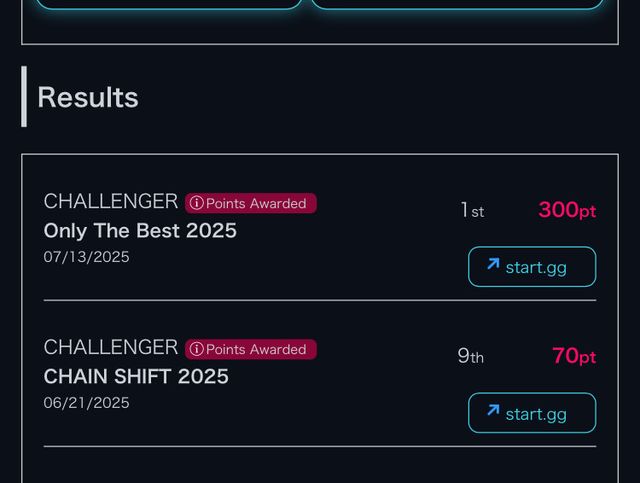Click the external-link arrow for CHAIN SHIFT 2025
The height and width of the screenshot is (483, 640).
point(493,411)
